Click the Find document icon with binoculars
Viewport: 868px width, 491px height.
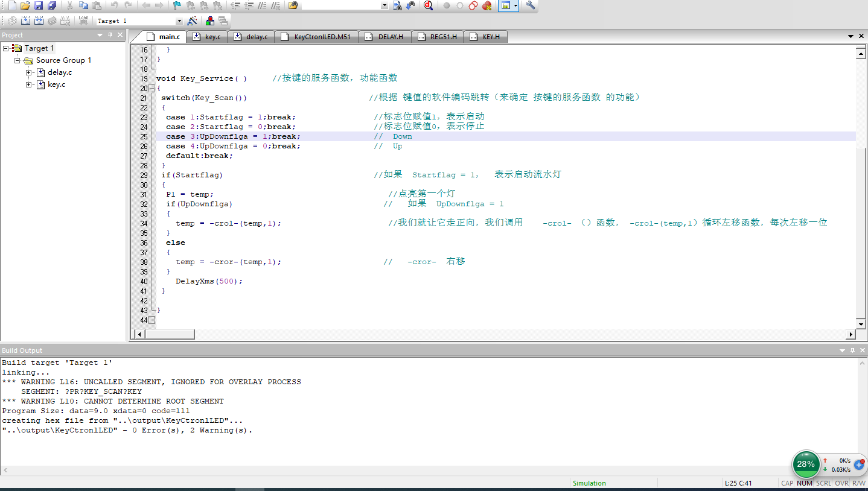pyautogui.click(x=397, y=5)
